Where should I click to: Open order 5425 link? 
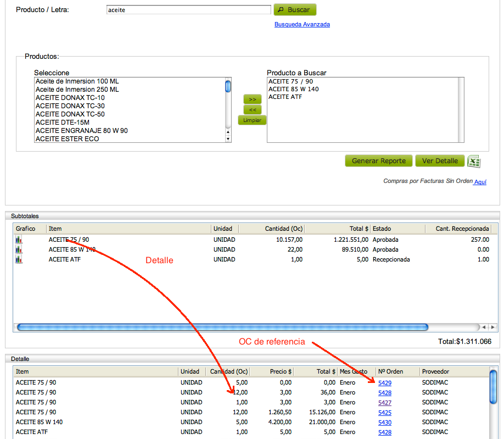(x=385, y=413)
